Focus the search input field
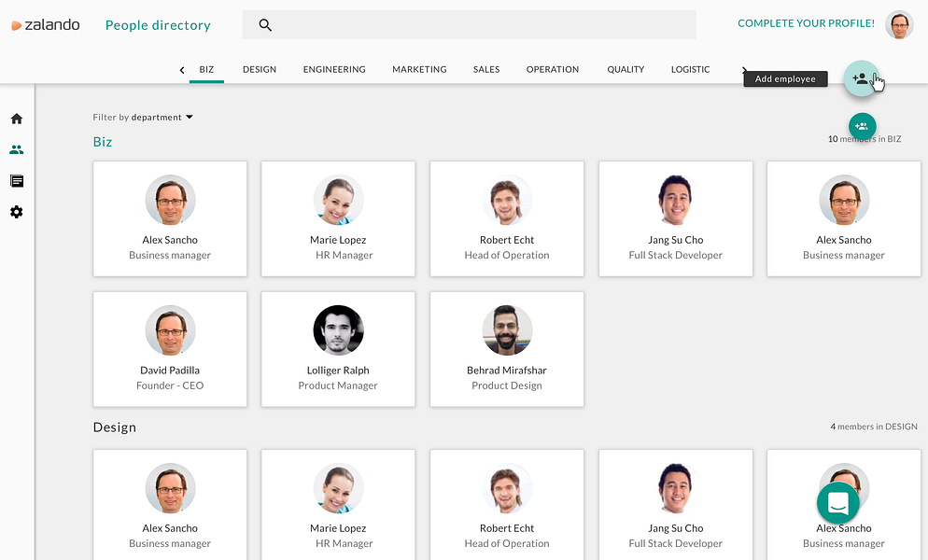This screenshot has width=928, height=560. [470, 25]
